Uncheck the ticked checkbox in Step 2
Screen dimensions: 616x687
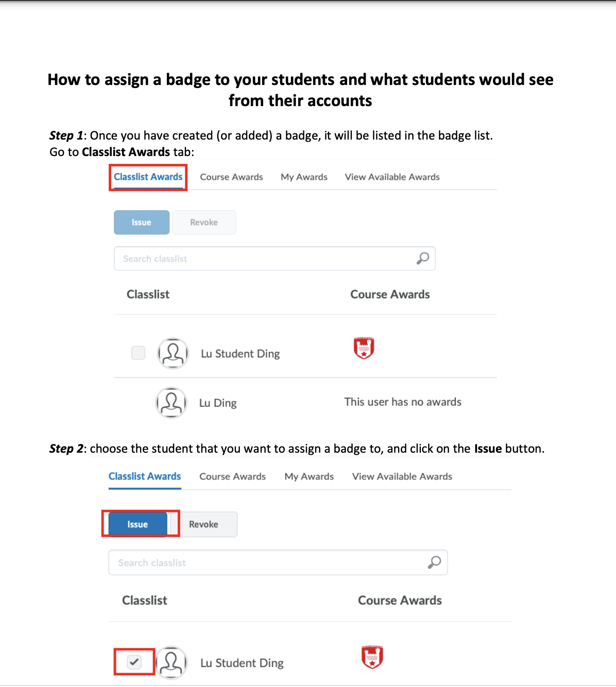134,662
